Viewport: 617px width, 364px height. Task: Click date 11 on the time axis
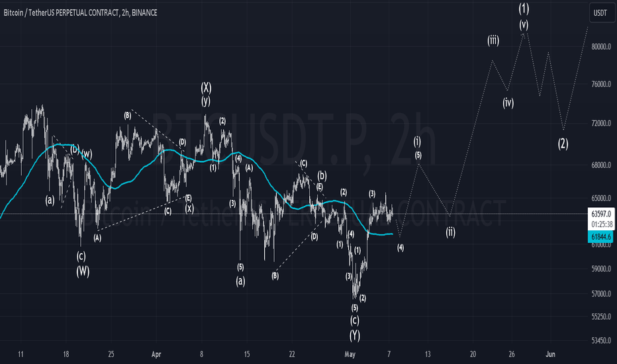click(x=21, y=354)
